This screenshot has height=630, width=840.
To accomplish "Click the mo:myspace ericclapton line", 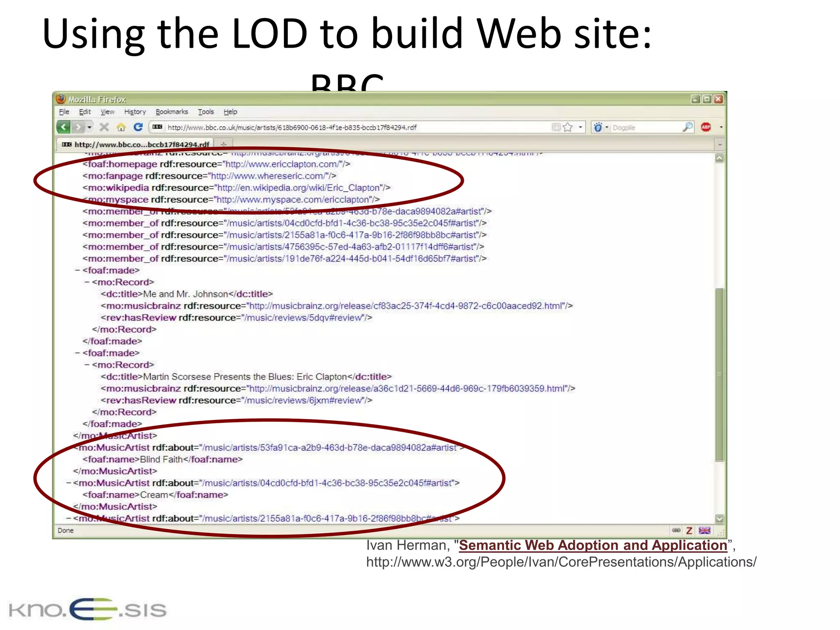I will coord(231,200).
